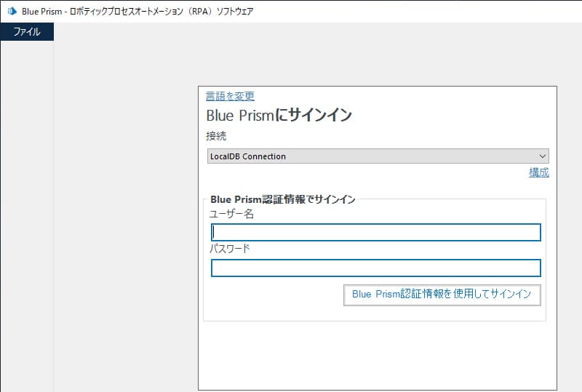Expand the LocalDB Connection dropdown
The image size is (582, 392).
pyautogui.click(x=378, y=156)
